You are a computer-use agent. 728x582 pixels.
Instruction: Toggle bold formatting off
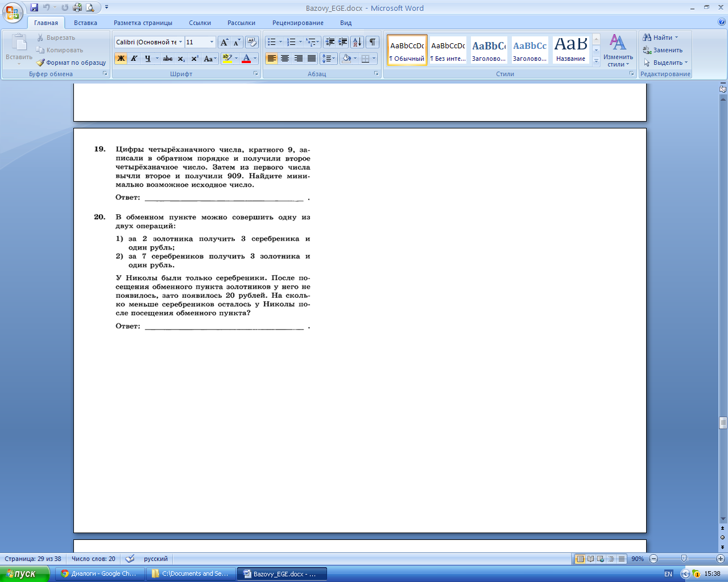121,59
